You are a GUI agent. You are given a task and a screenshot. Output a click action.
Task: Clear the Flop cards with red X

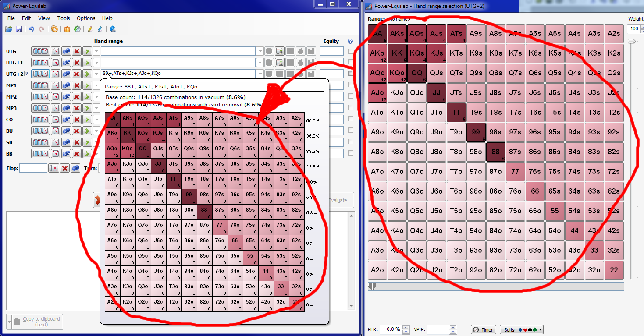65,168
